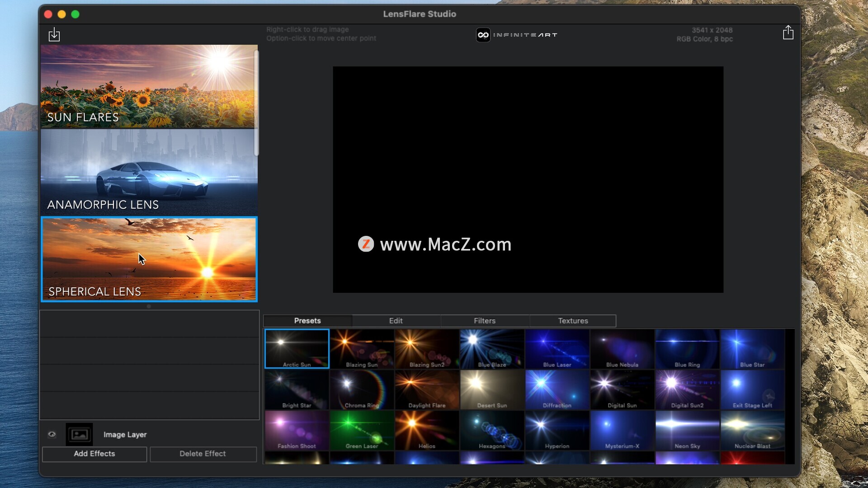The height and width of the screenshot is (488, 868).
Task: Select the Sun Flares category
Action: pos(149,86)
